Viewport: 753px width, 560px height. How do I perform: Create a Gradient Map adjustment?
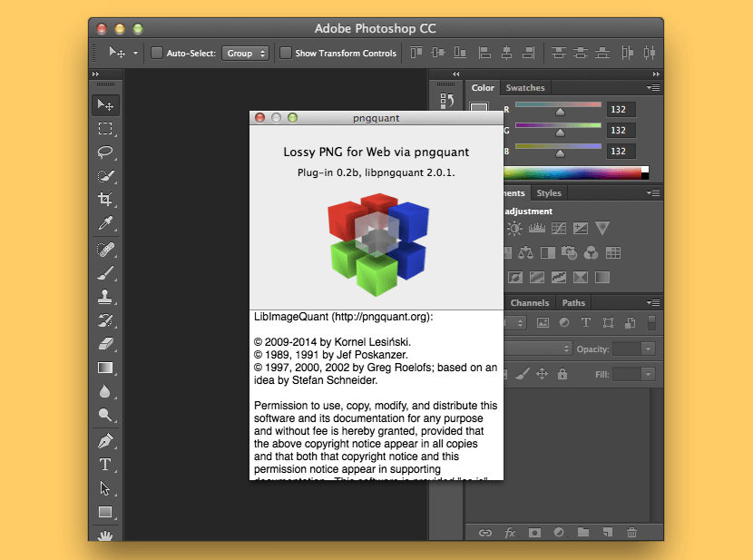(602, 277)
